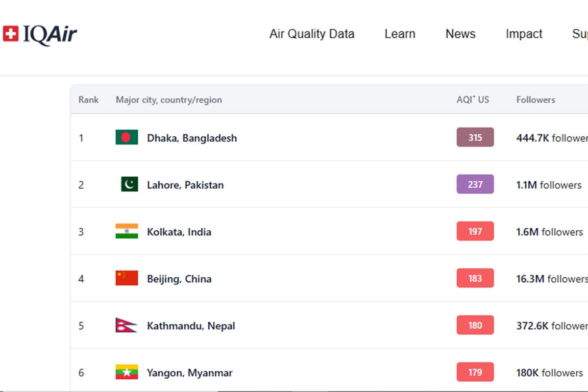588x392 pixels.
Task: Click Yangon's 179 AQI badge
Action: point(475,372)
